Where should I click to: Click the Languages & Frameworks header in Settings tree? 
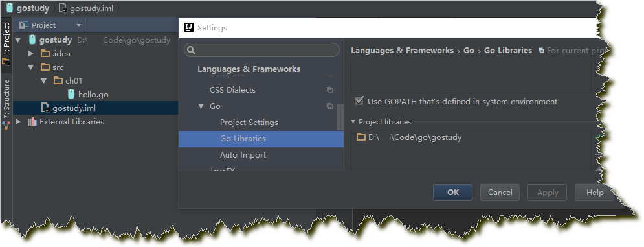(249, 69)
